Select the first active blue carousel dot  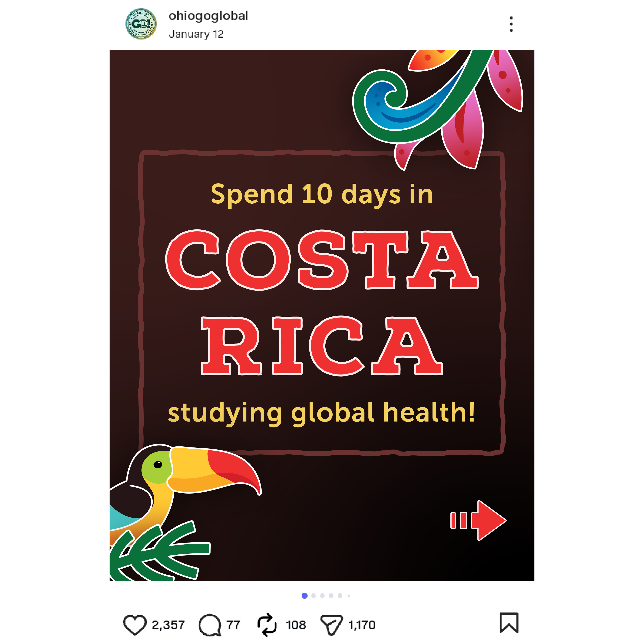[304, 596]
